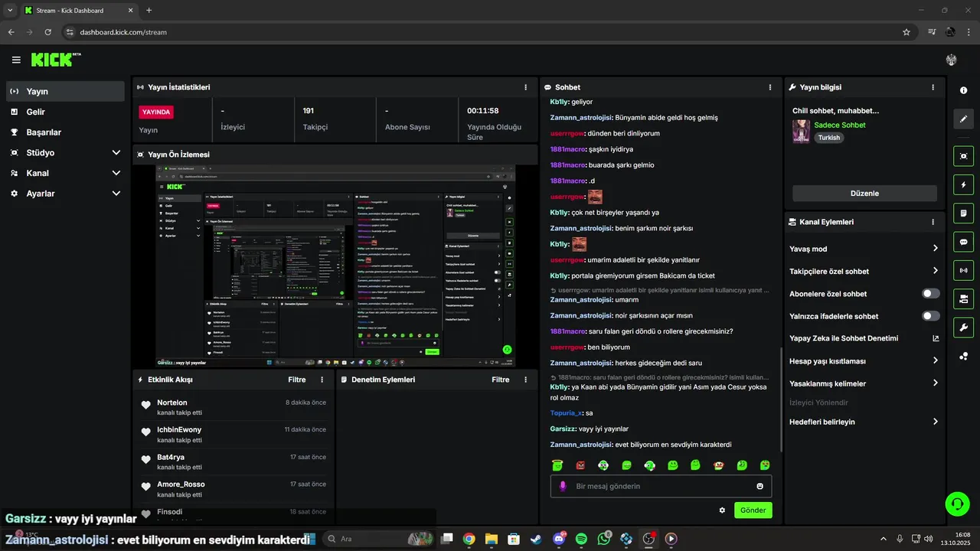Open options menu of Yayın bilgisi panel
Image resolution: width=980 pixels, height=551 pixels.
coord(933,87)
